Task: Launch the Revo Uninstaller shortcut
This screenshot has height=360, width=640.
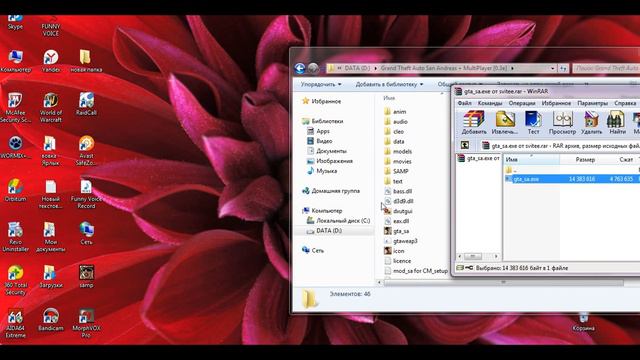Action: pyautogui.click(x=16, y=238)
